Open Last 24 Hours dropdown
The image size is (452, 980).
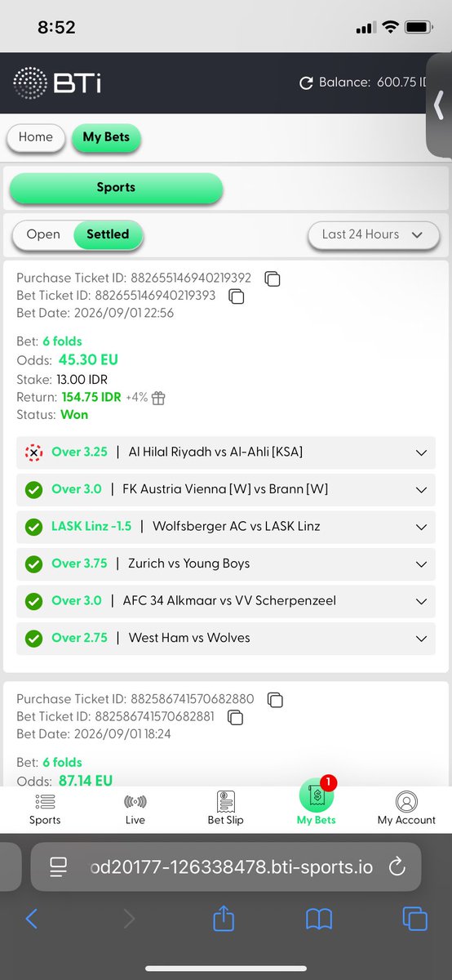pyautogui.click(x=372, y=234)
